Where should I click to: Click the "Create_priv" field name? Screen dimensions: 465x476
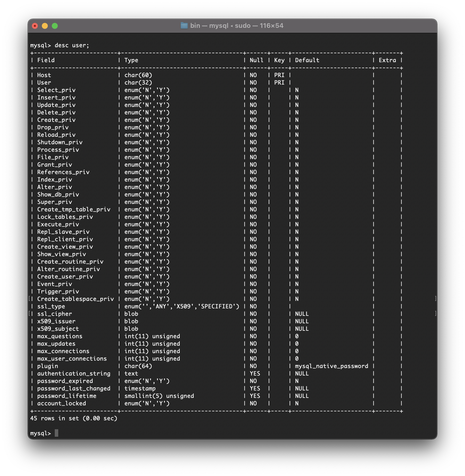click(57, 120)
